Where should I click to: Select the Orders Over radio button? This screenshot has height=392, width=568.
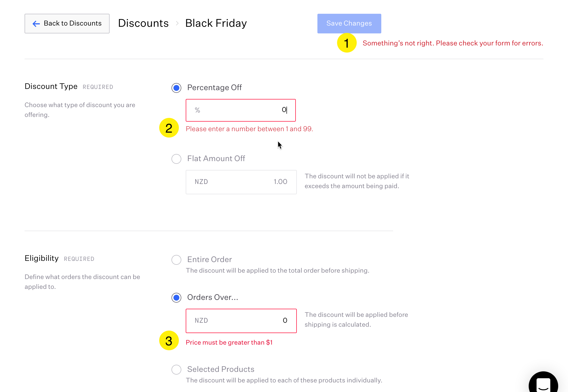click(176, 297)
